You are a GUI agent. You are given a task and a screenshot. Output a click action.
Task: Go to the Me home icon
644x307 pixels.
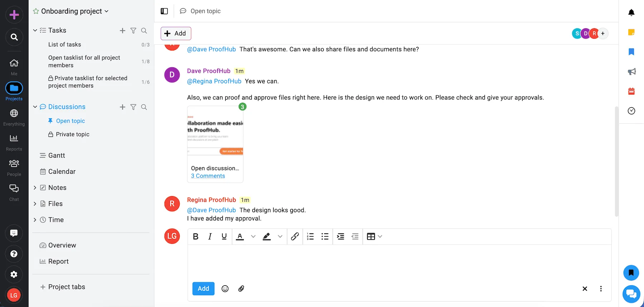click(14, 63)
